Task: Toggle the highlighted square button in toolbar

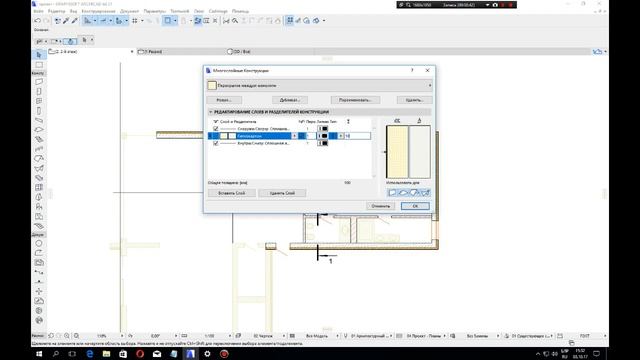Action: pos(167,20)
